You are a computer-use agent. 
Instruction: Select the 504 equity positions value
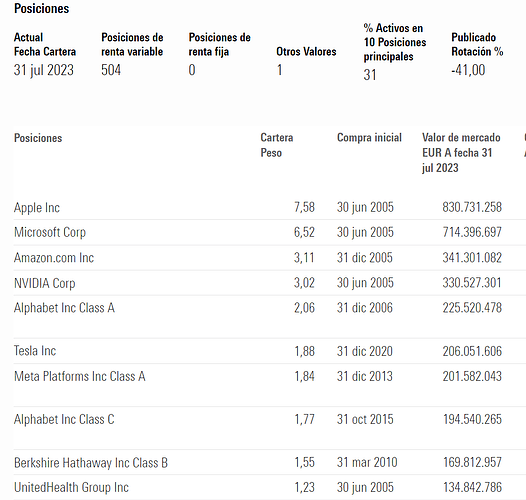111,70
